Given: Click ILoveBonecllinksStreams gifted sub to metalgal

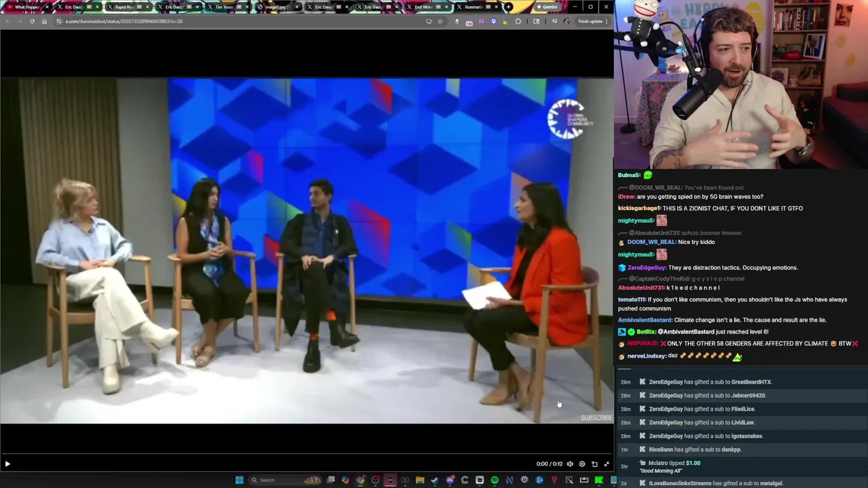Looking at the screenshot, I should [715, 483].
